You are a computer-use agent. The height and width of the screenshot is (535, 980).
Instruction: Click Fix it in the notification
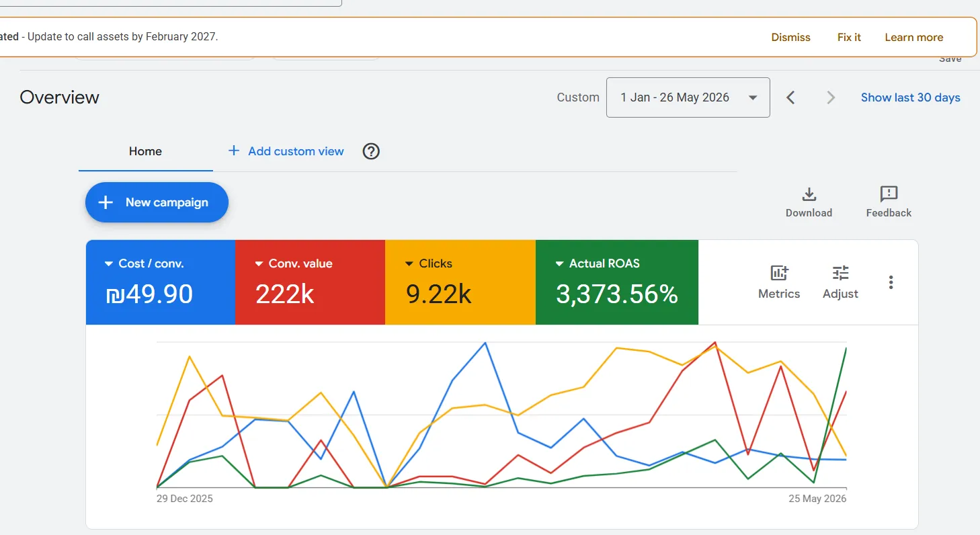pos(849,38)
